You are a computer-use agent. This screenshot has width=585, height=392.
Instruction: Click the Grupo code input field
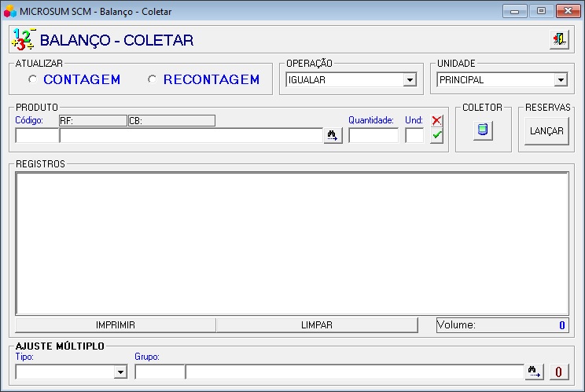pyautogui.click(x=160, y=372)
